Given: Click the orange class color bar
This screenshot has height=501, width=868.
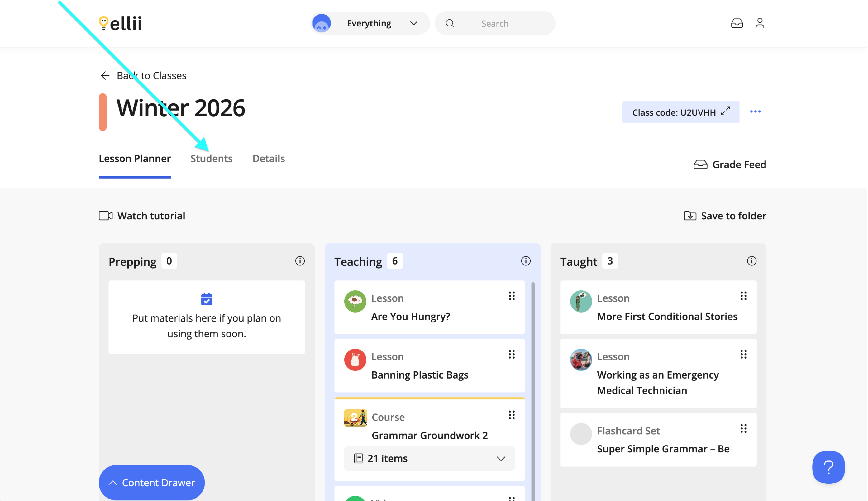Looking at the screenshot, I should click(102, 112).
